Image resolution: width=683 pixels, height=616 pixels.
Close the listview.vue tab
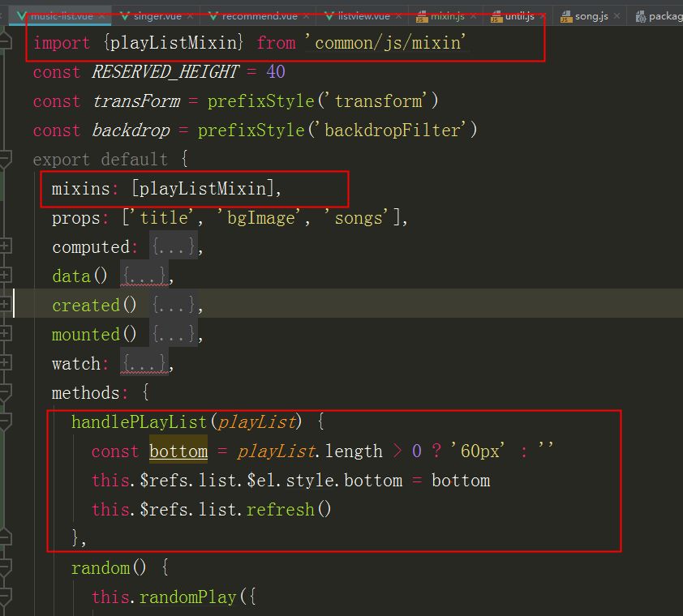coord(398,16)
